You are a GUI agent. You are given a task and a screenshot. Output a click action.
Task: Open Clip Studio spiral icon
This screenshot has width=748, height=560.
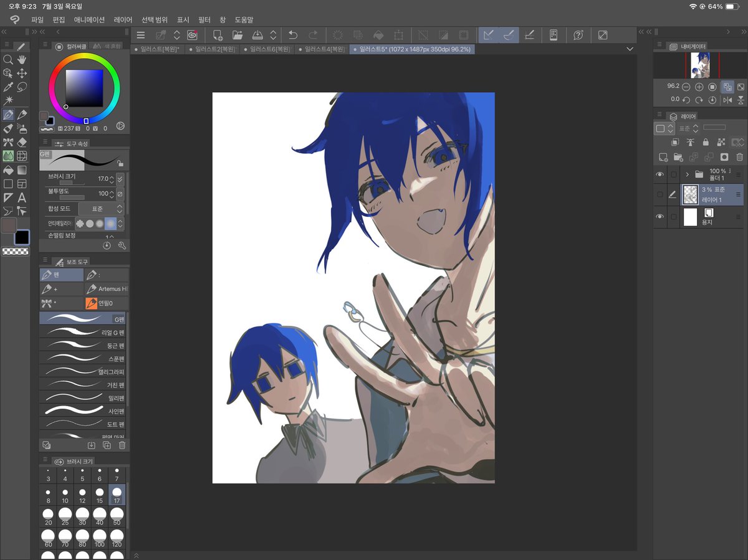pyautogui.click(x=192, y=36)
